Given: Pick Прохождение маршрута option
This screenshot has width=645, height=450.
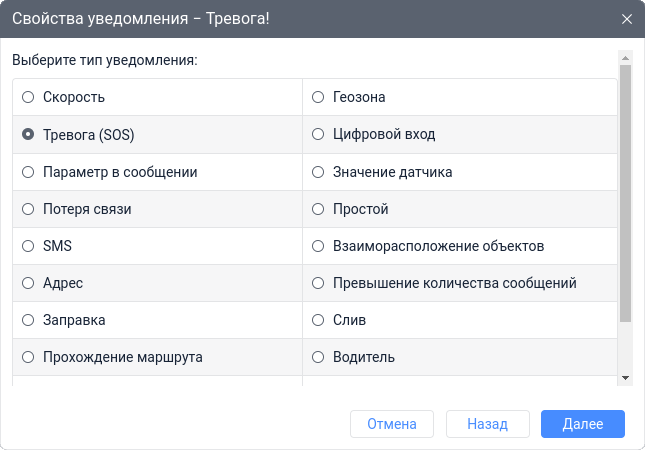Looking at the screenshot, I should (28, 357).
